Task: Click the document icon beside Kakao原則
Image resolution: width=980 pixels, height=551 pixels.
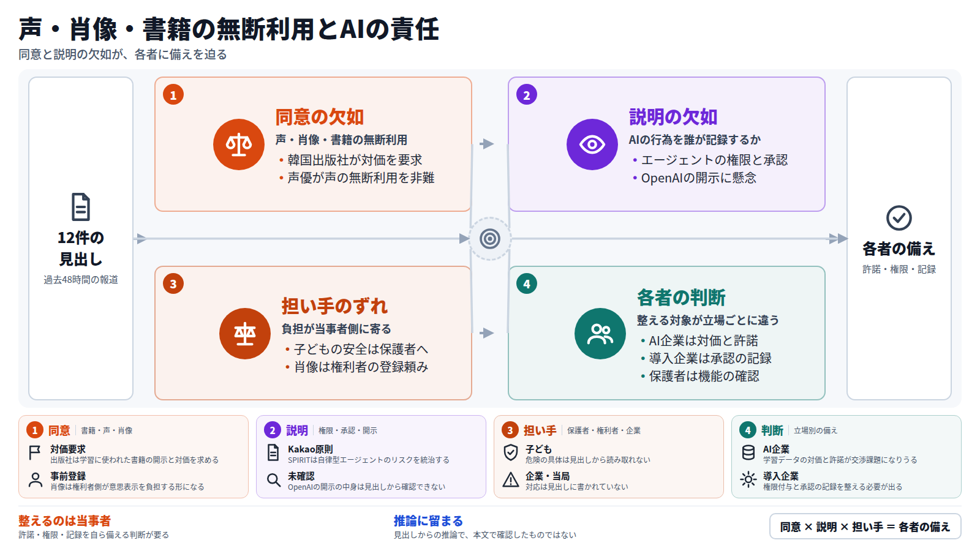Action: 273,453
